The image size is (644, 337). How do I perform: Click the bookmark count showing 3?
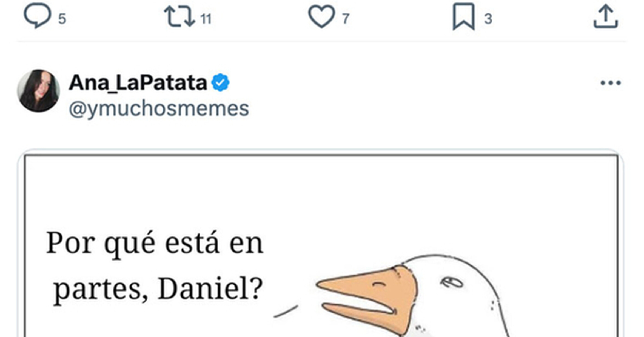(488, 19)
